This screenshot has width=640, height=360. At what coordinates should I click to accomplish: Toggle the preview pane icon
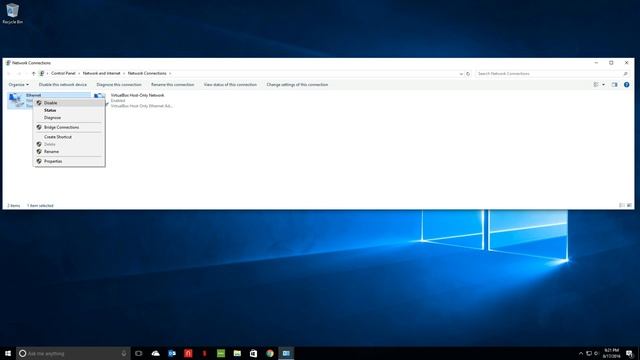[614, 84]
